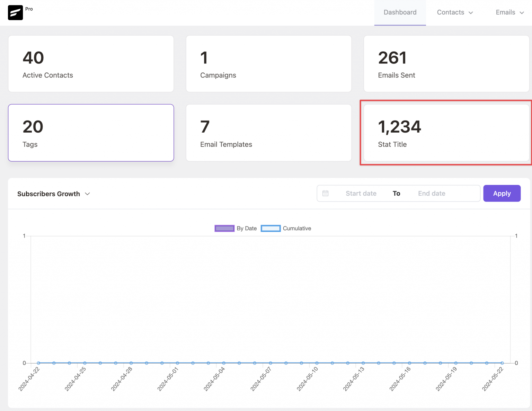The image size is (532, 411).
Task: Click the FluentCRM logo icon
Action: (15, 12)
